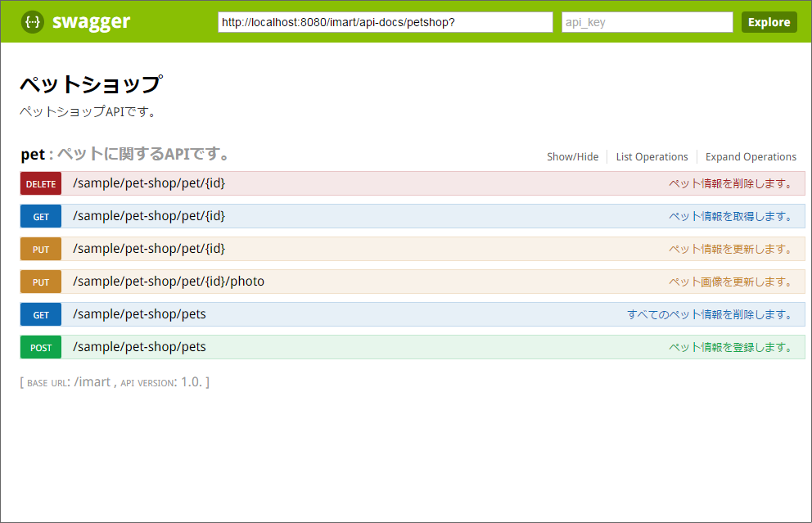The height and width of the screenshot is (523, 812).
Task: Expand DELETE /sample/pet-shop/pet/{id} path
Action: 149,183
